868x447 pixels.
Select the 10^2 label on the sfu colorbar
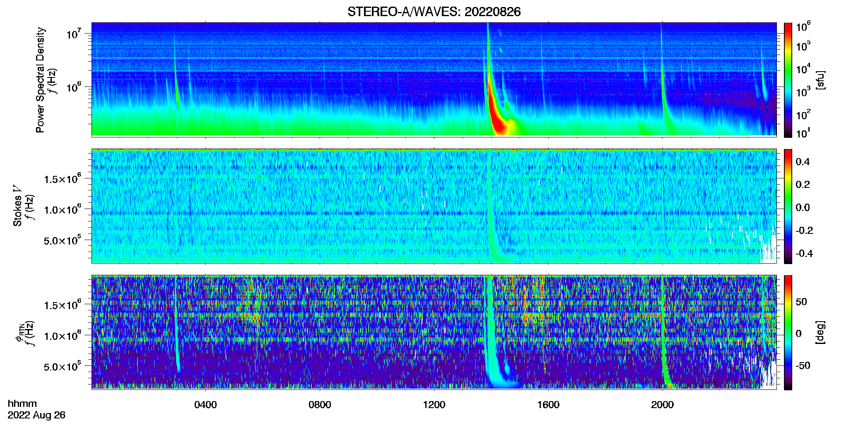pyautogui.click(x=803, y=115)
